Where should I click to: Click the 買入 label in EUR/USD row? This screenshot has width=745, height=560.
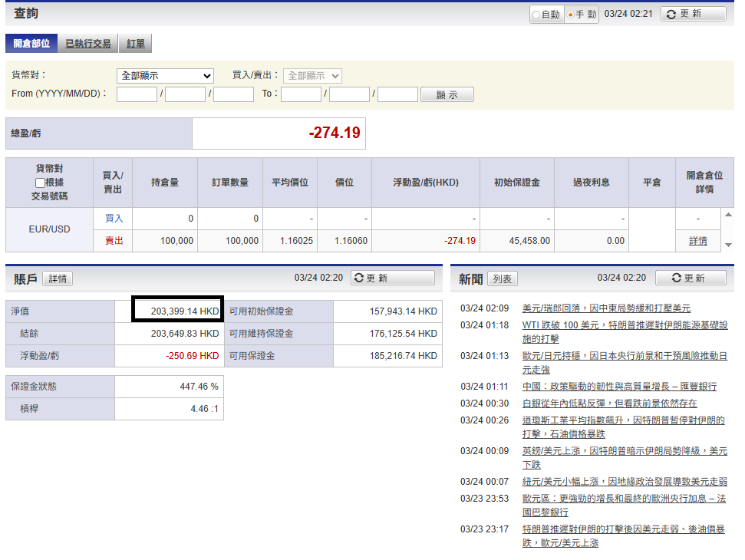click(114, 219)
